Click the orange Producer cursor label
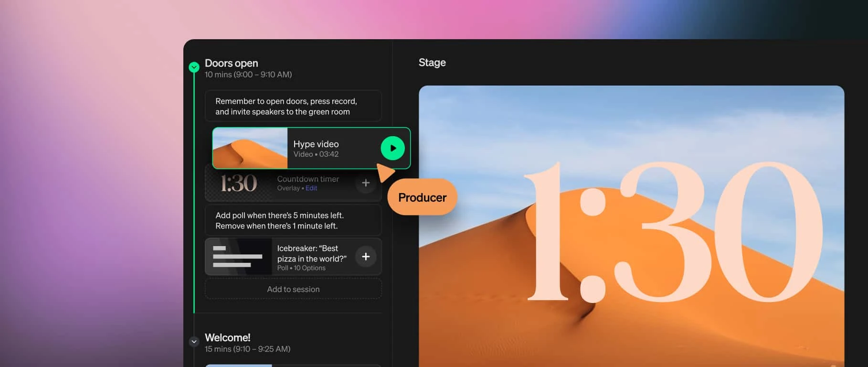Screen dimensions: 868x367 coord(422,197)
